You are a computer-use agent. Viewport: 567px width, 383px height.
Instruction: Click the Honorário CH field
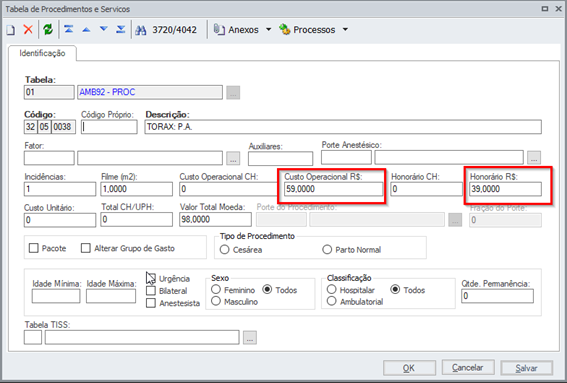pos(427,189)
